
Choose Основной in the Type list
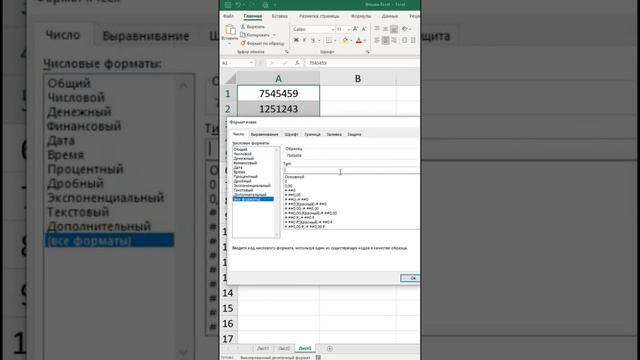(x=295, y=177)
